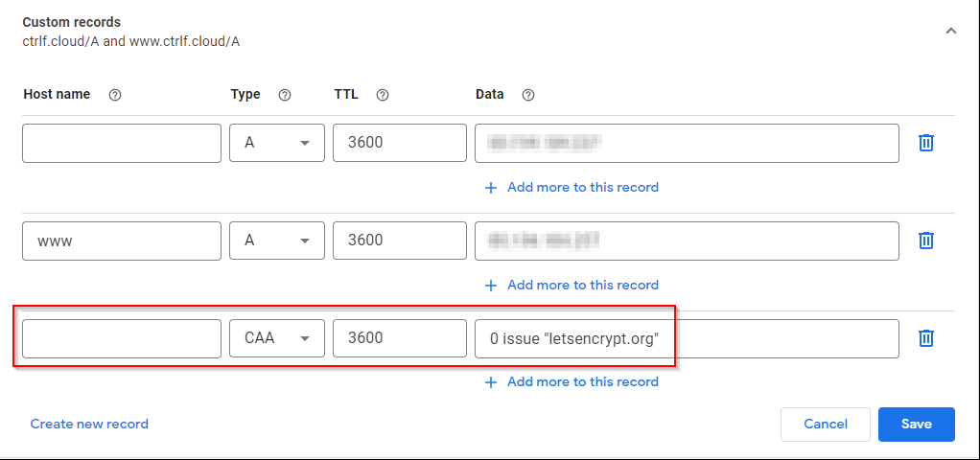The height and width of the screenshot is (460, 980).
Task: Open the Type dropdown for www record
Action: click(x=277, y=241)
